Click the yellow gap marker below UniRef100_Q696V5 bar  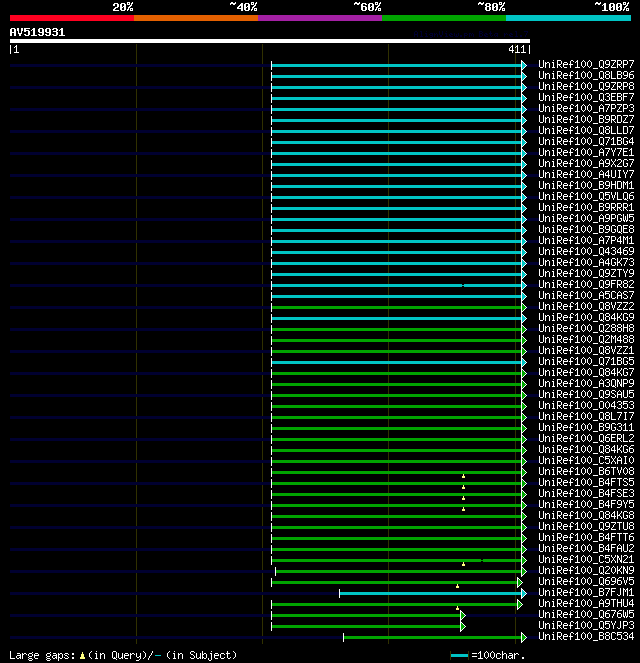click(457, 586)
